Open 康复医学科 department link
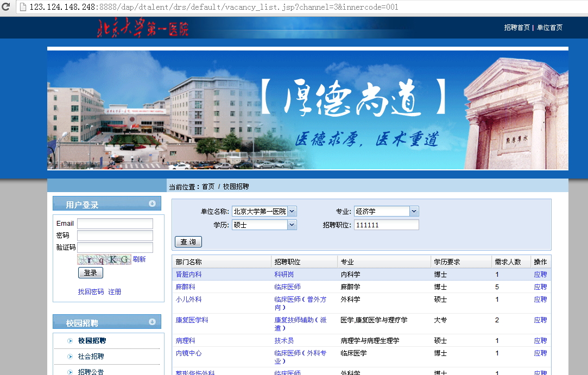This screenshot has width=588, height=375. (x=192, y=320)
